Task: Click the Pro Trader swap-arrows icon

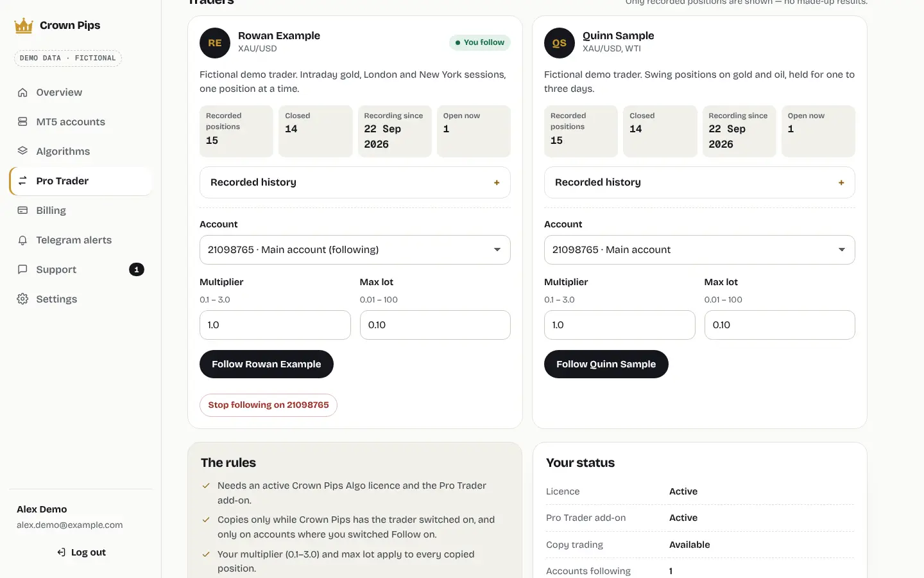Action: coord(22,181)
